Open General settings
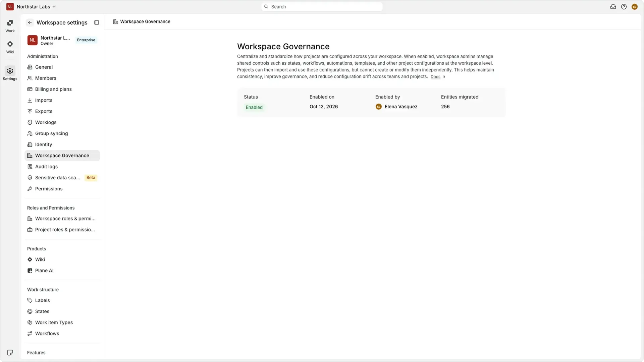 (62, 67)
